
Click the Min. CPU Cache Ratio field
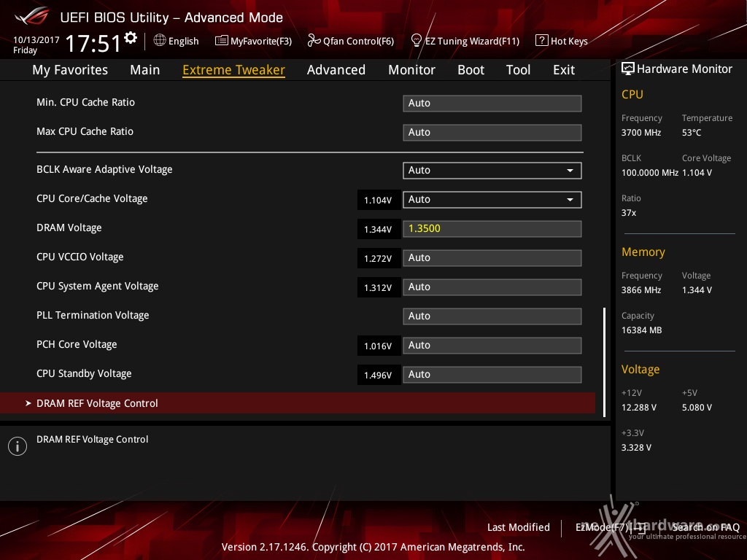[x=492, y=104]
